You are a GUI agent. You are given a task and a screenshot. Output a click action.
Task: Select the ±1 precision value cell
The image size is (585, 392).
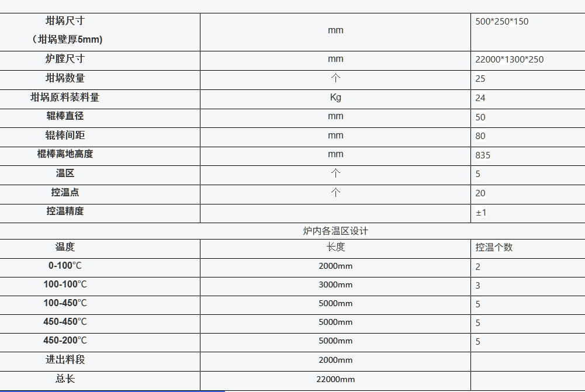pyautogui.click(x=481, y=213)
